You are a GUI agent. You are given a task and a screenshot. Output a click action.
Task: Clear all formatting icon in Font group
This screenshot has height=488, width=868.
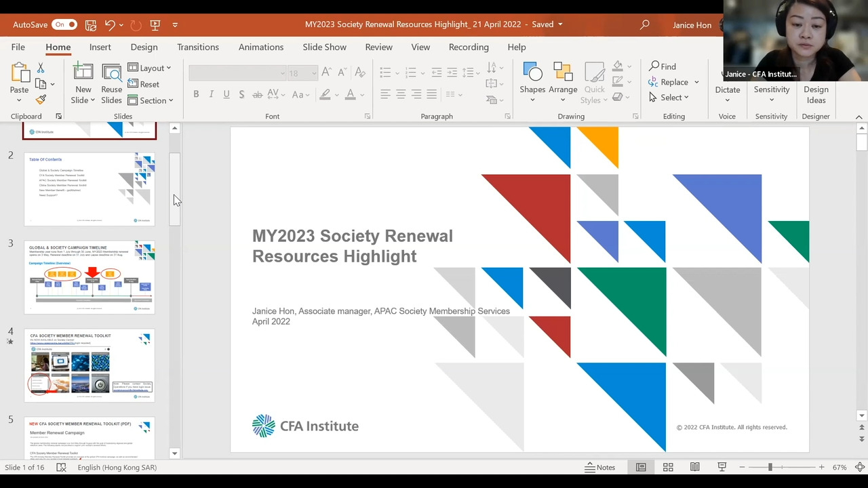[360, 72]
